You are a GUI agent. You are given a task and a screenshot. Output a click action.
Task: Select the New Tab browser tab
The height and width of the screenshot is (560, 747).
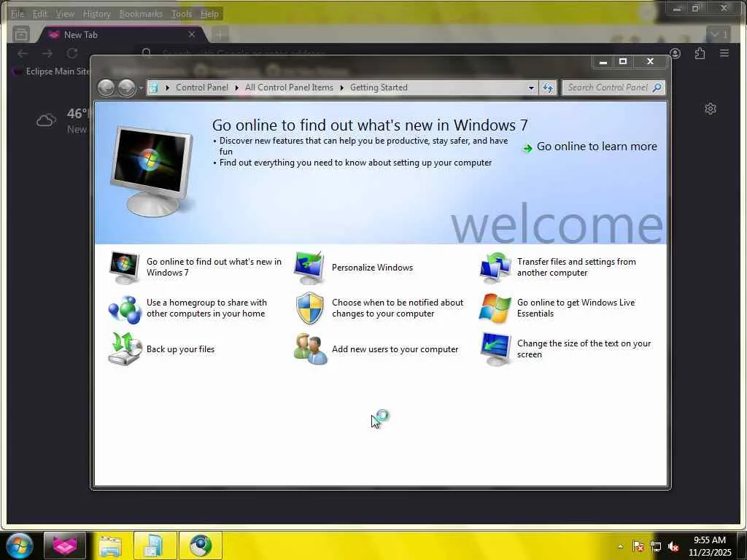coord(122,35)
